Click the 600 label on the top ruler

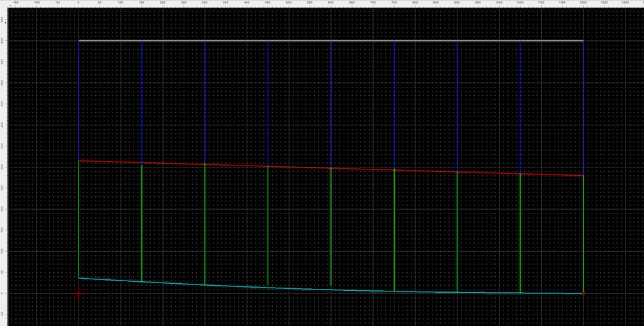(330, 3)
